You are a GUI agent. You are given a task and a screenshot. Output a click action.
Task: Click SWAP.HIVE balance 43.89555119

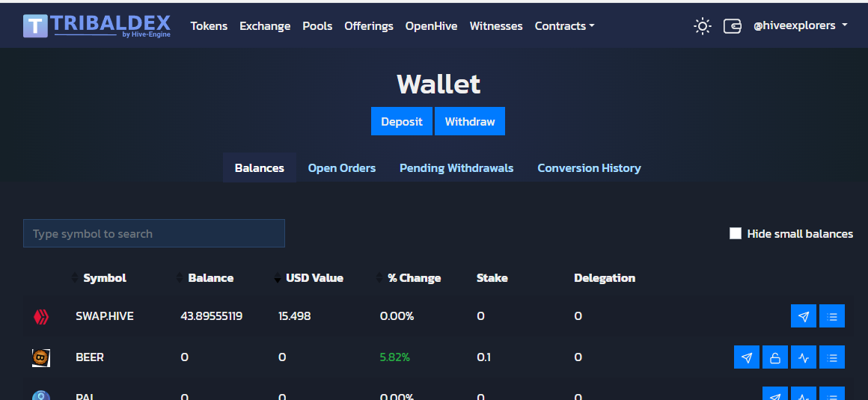pyautogui.click(x=212, y=316)
